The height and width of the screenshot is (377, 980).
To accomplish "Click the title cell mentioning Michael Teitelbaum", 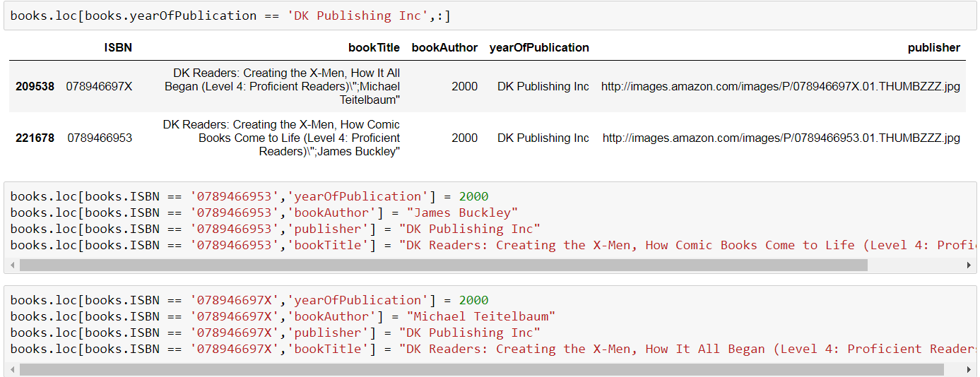I will point(282,86).
